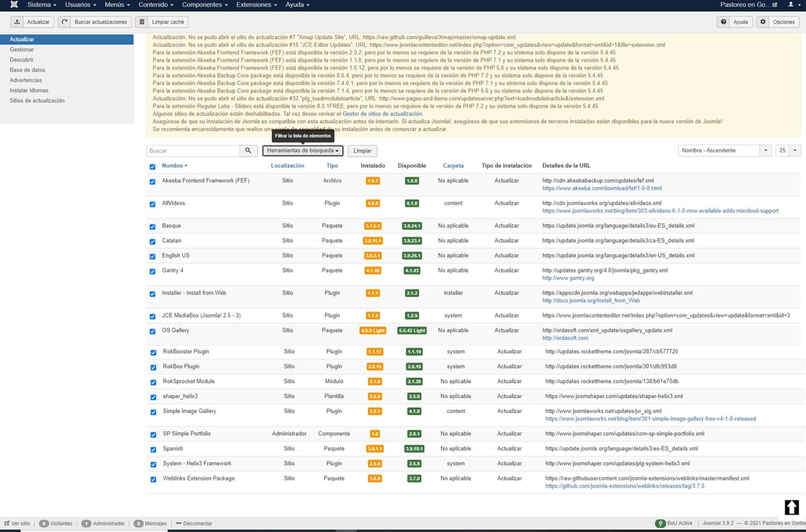Toggle the select-all checkbox in header
This screenshot has height=532, width=806.
152,167
